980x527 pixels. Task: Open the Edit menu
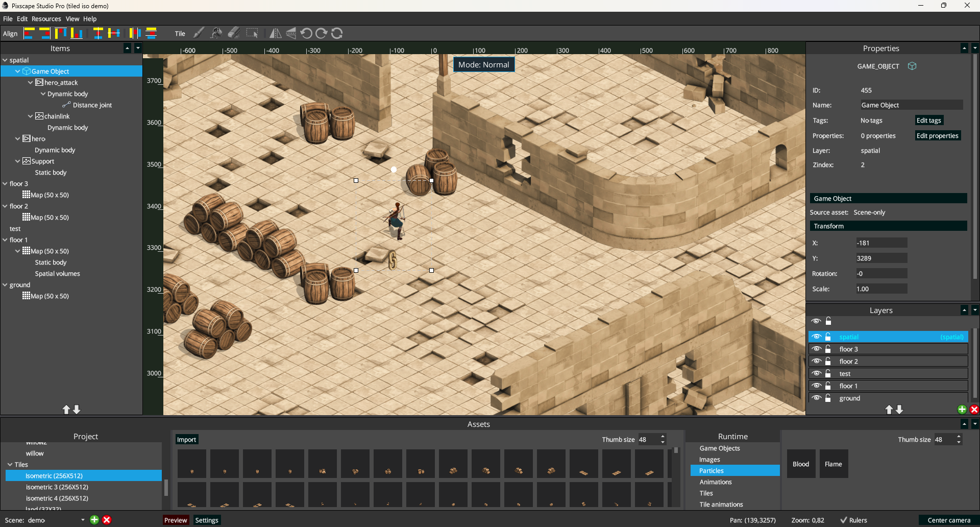(x=22, y=19)
